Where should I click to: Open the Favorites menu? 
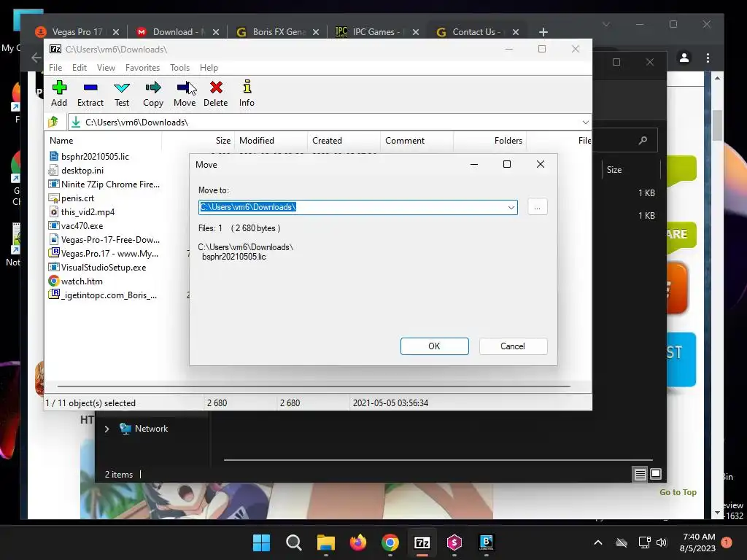click(142, 68)
